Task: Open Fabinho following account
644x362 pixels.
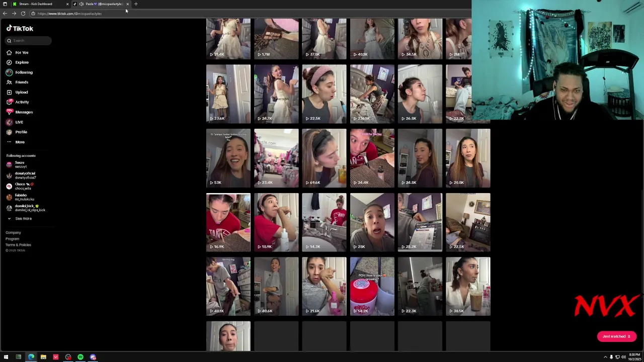Action: [20, 197]
